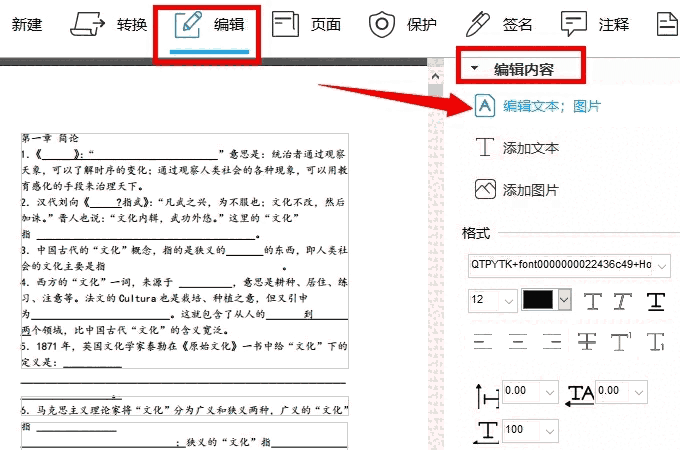
Task: Align text left
Action: 482,342
